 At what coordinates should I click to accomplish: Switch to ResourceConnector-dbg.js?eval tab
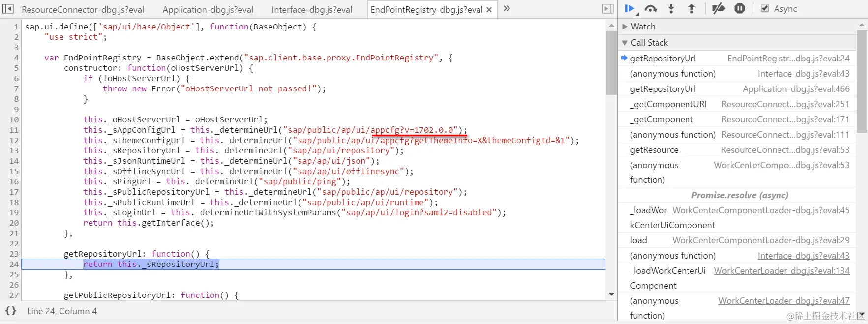tap(83, 10)
